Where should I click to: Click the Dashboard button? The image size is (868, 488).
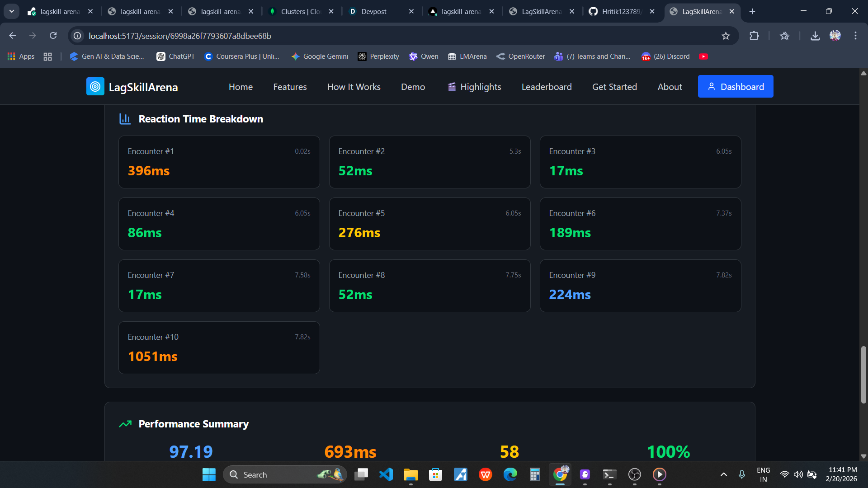[735, 87]
